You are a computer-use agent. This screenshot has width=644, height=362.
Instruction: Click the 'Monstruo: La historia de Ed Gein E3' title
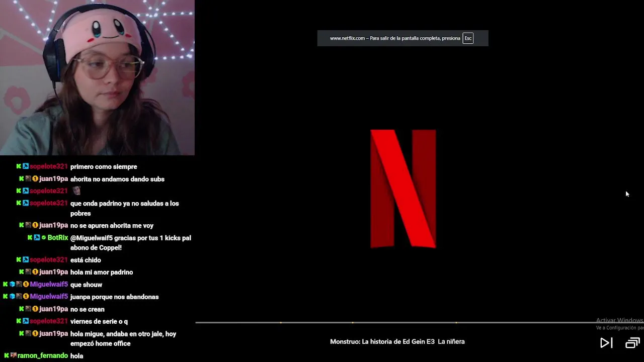[382, 341]
